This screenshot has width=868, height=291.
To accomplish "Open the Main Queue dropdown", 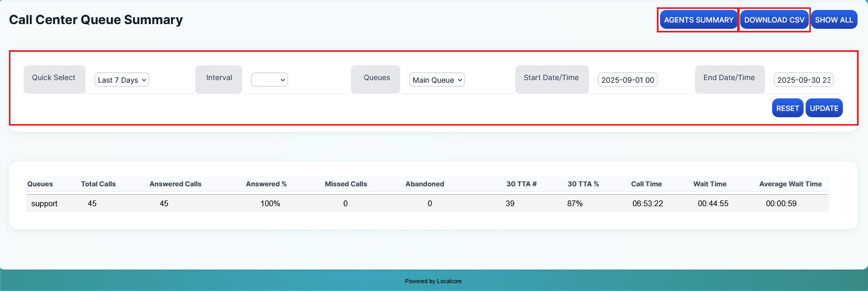I will [x=437, y=80].
